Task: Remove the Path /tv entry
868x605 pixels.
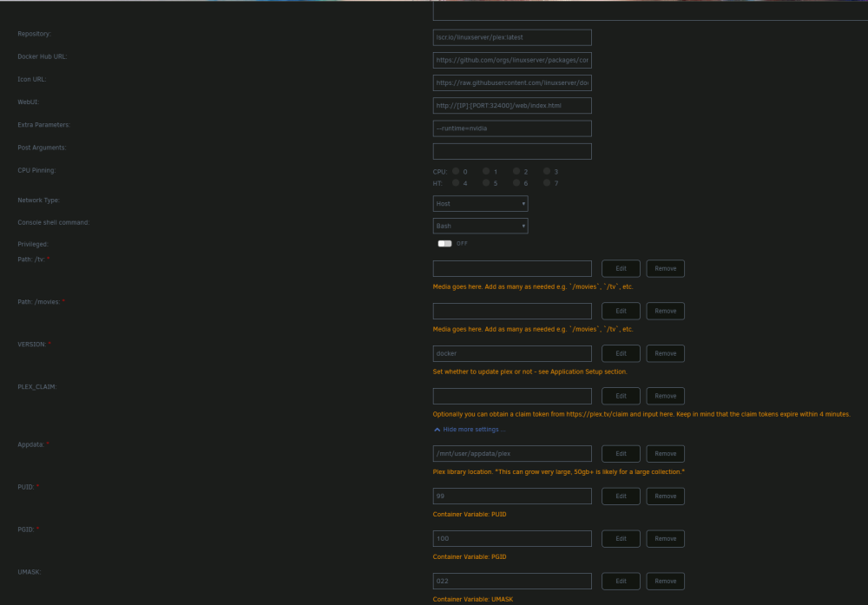Action: pyautogui.click(x=666, y=268)
